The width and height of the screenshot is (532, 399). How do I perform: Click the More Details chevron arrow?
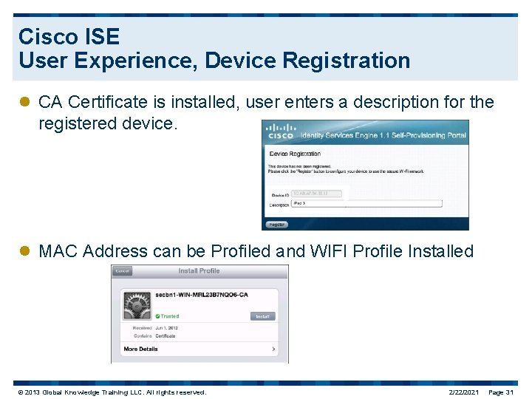[273, 349]
